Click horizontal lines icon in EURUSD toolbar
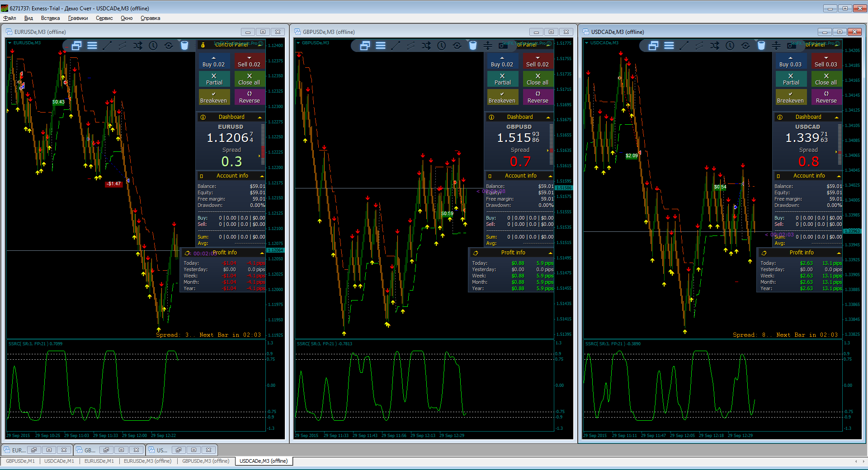The height and width of the screenshot is (470, 868). coord(92,46)
